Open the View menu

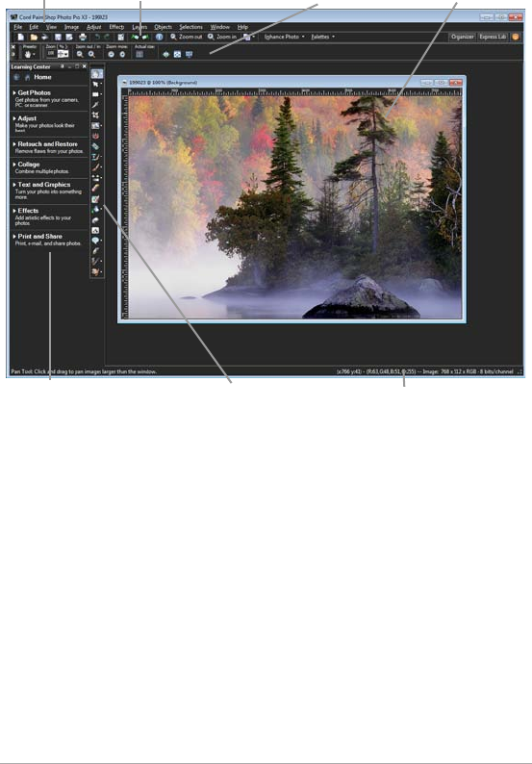(x=51, y=27)
